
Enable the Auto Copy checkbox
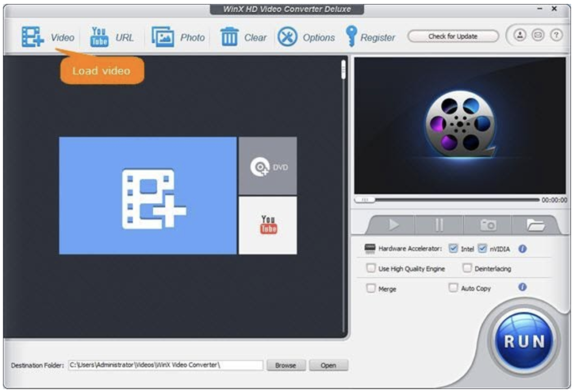(453, 288)
